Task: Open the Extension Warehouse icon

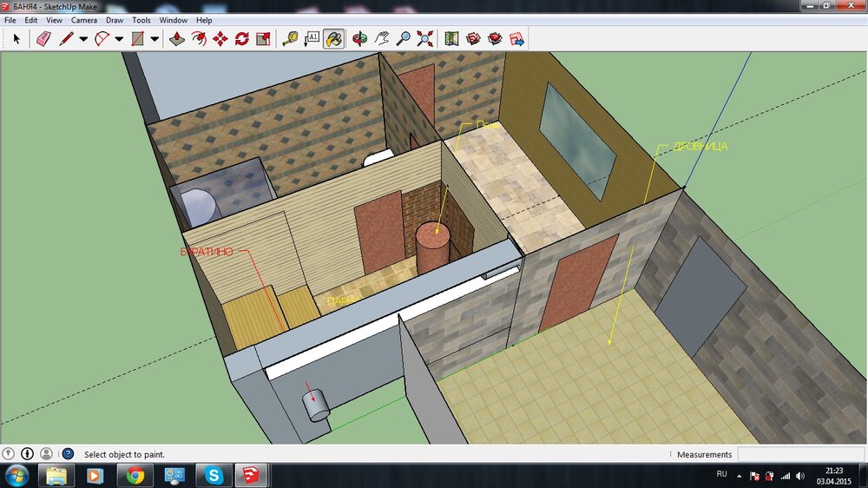Action: pyautogui.click(x=495, y=39)
